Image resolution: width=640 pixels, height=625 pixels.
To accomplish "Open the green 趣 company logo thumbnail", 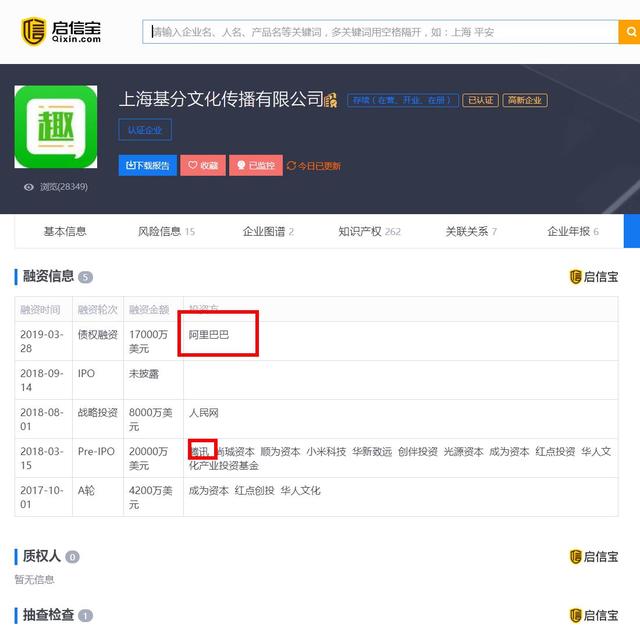I will (x=56, y=127).
